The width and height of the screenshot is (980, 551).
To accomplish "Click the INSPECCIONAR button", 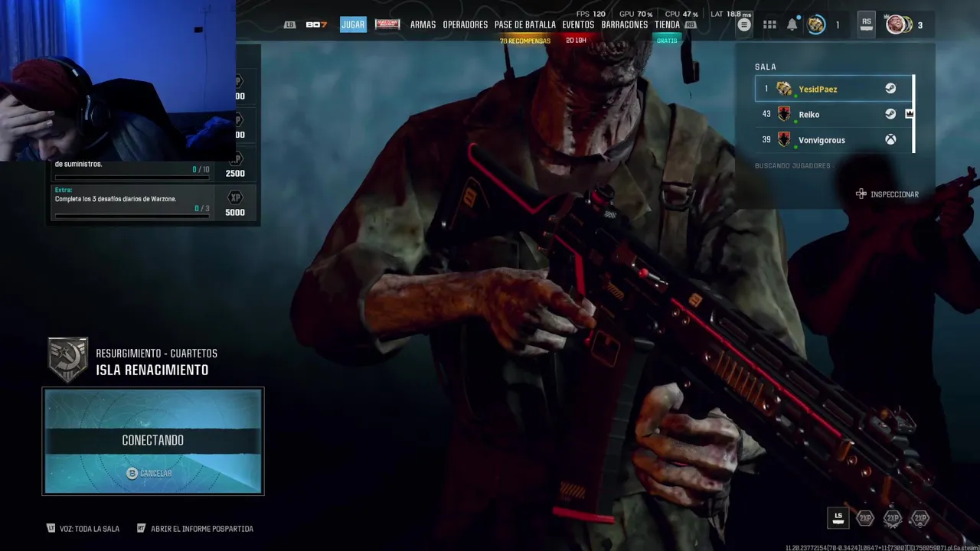I will [894, 194].
